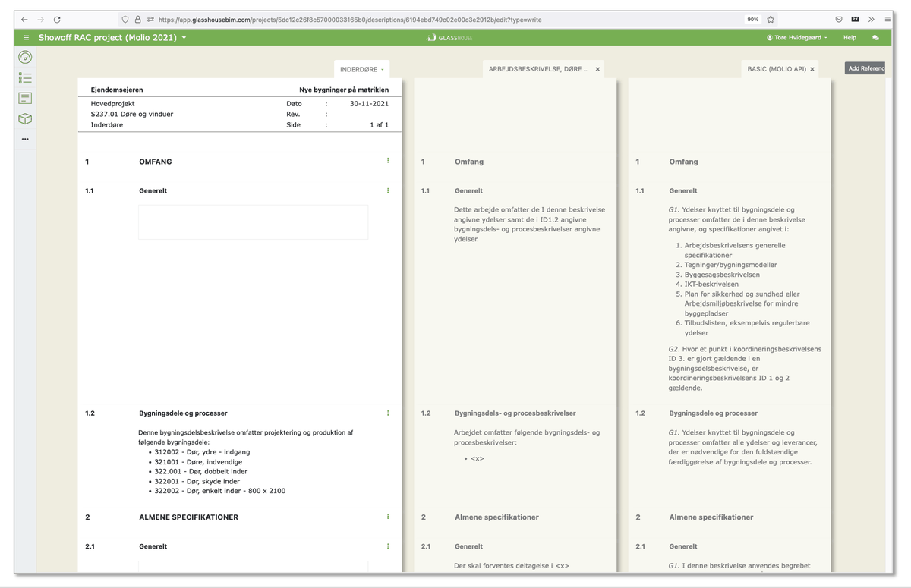Open three-dot menu for 1.2 Bygningsdele og processer
The width and height of the screenshot is (911, 588).
388,413
